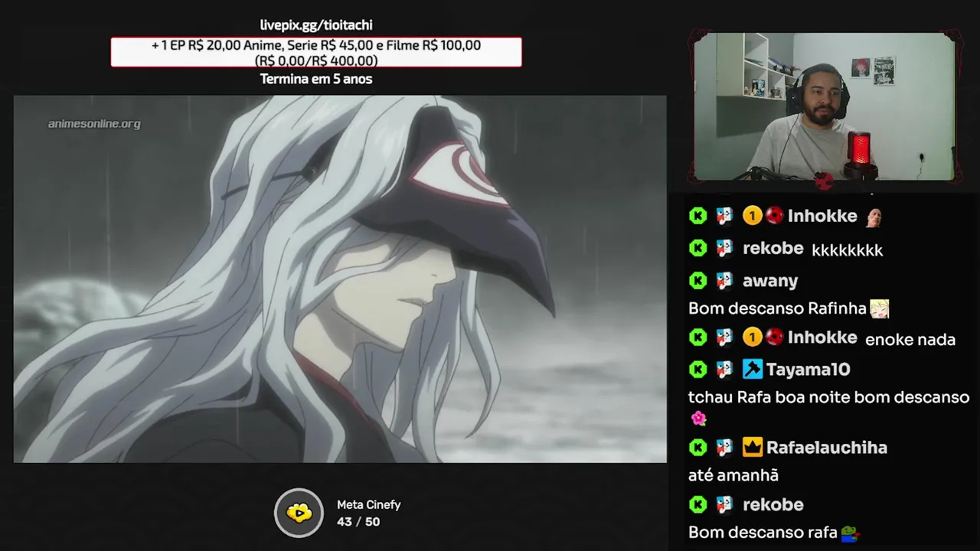980x551 pixels.
Task: Click the message 'Bom descanso rafa'
Action: coord(763,533)
